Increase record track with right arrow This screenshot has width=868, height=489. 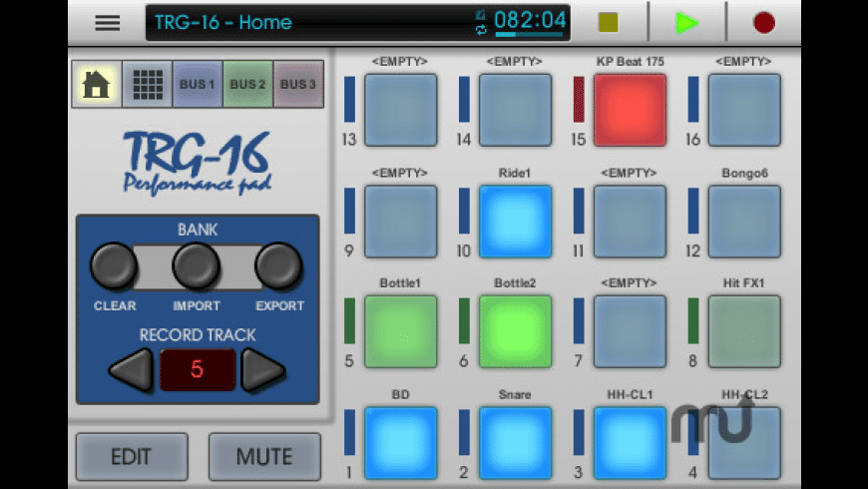263,369
